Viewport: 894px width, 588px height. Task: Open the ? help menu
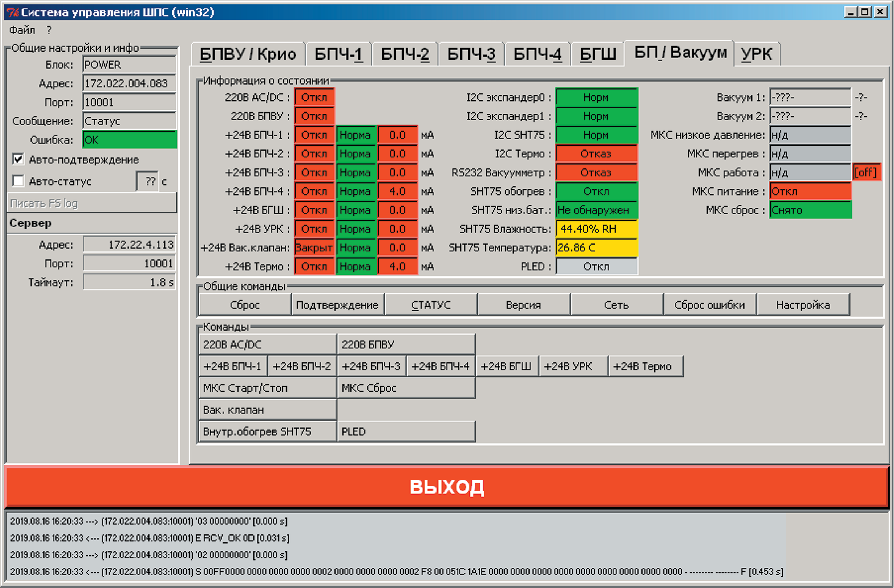[49, 30]
